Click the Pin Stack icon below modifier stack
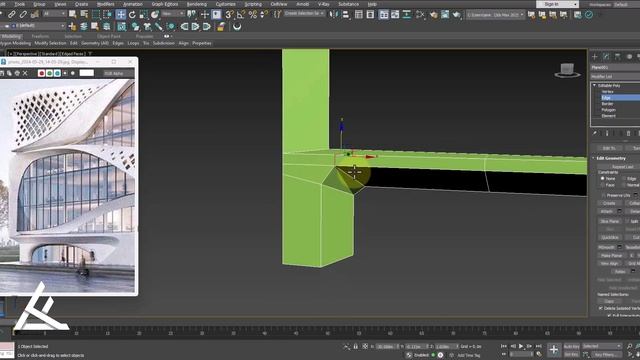Image resolution: width=640 pixels, height=360 pixels. pos(595,133)
